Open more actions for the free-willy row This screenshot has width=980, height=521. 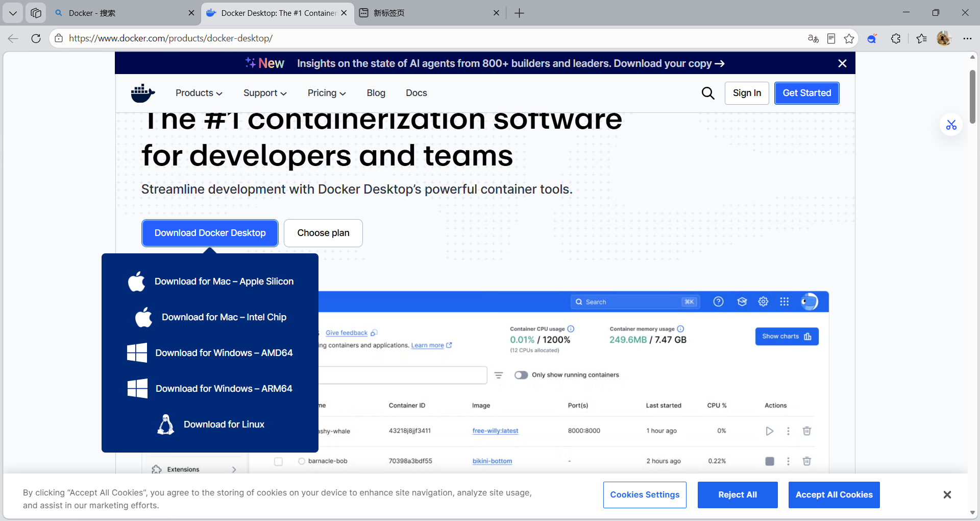click(788, 431)
